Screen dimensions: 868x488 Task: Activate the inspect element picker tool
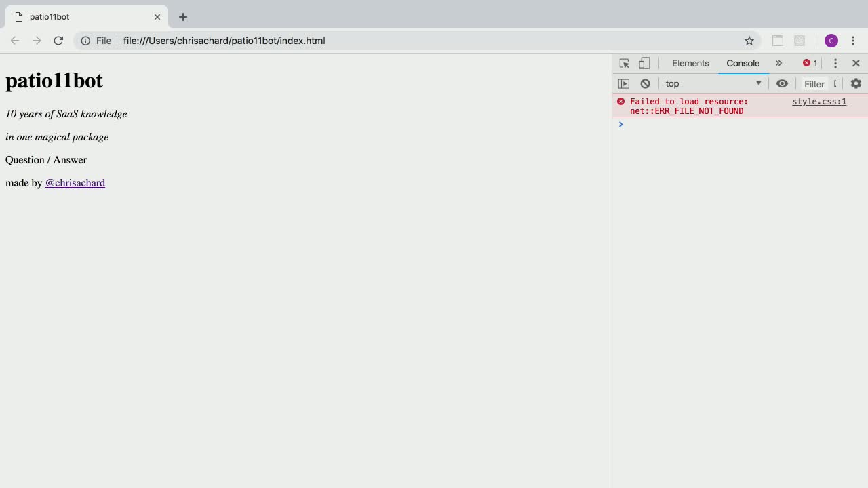[624, 63]
